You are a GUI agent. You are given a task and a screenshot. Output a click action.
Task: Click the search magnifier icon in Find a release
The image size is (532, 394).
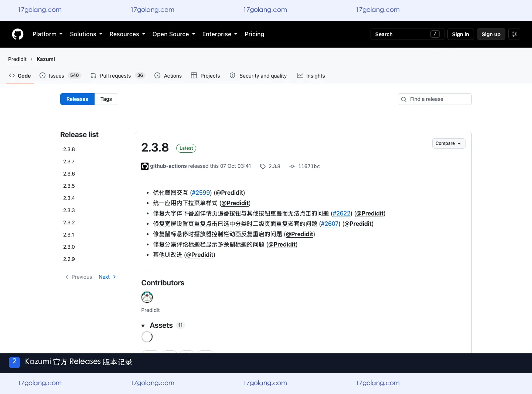[x=404, y=99]
